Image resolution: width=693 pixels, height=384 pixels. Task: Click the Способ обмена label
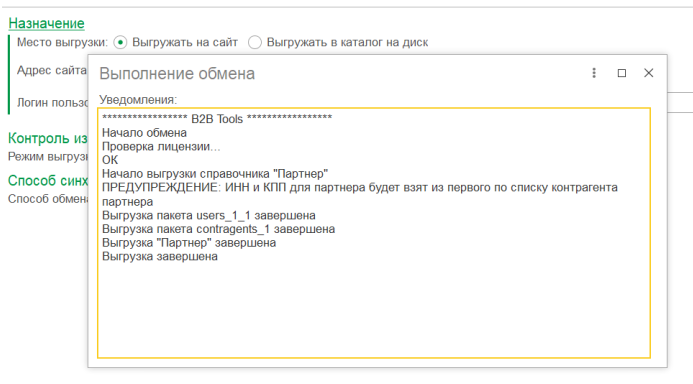(48, 199)
